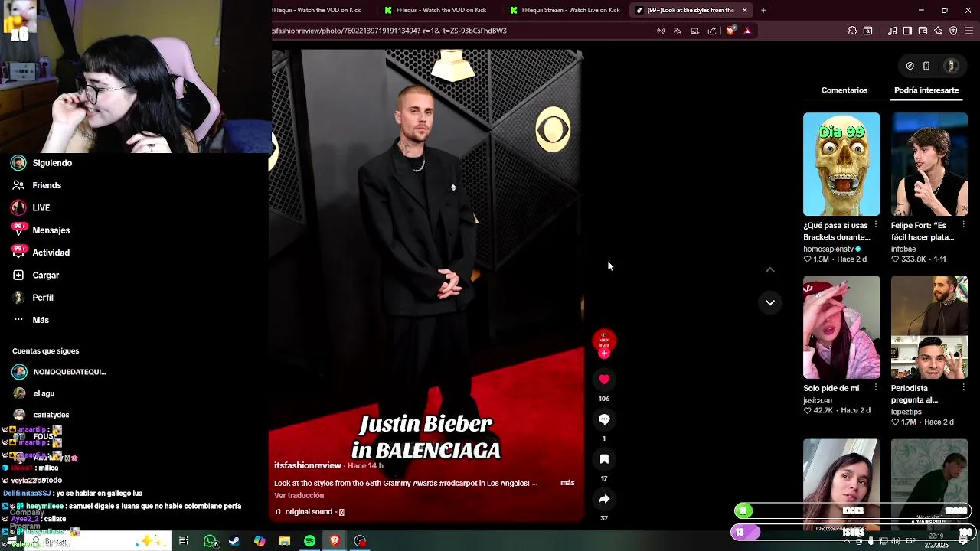Open the browser extensions puzzle icon

pyautogui.click(x=852, y=31)
